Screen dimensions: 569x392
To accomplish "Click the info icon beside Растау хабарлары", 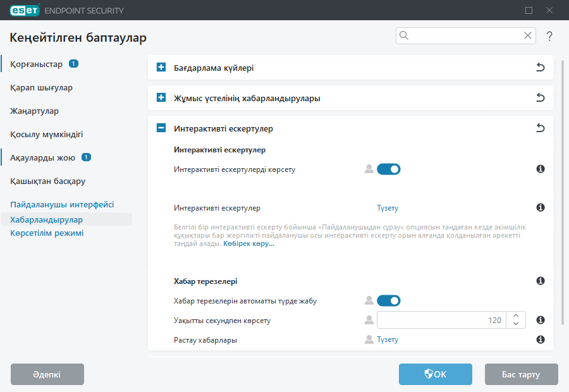I will click(x=541, y=340).
